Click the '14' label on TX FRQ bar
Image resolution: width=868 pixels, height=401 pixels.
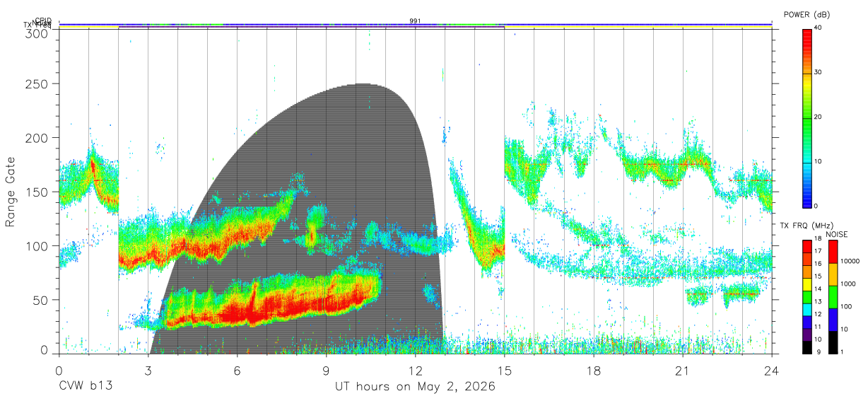pyautogui.click(x=818, y=289)
